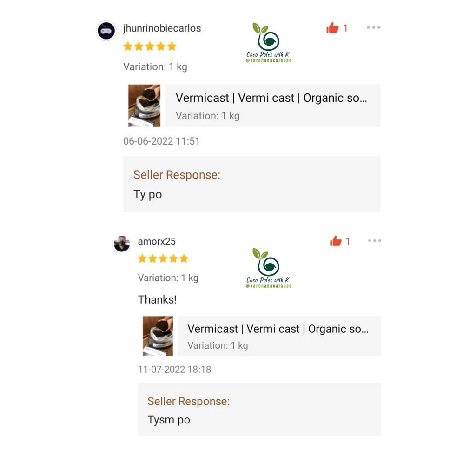Open first Vermicast product title card
The height and width of the screenshot is (476, 476).
[273, 106]
